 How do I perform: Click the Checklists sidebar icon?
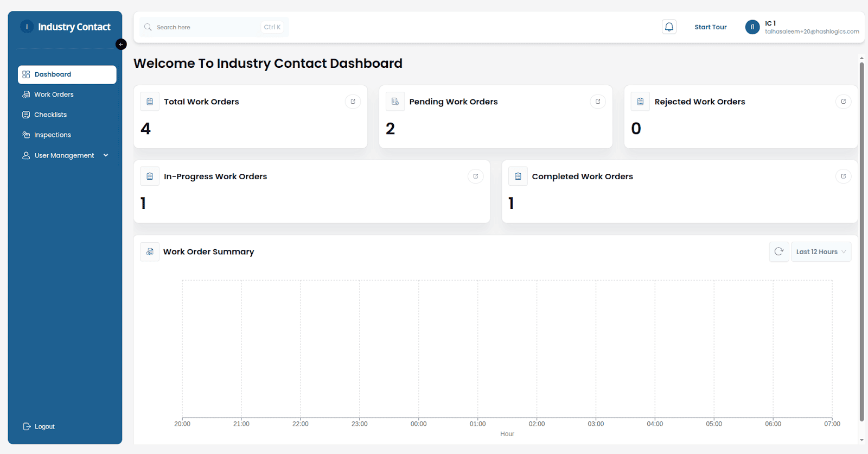click(x=26, y=115)
